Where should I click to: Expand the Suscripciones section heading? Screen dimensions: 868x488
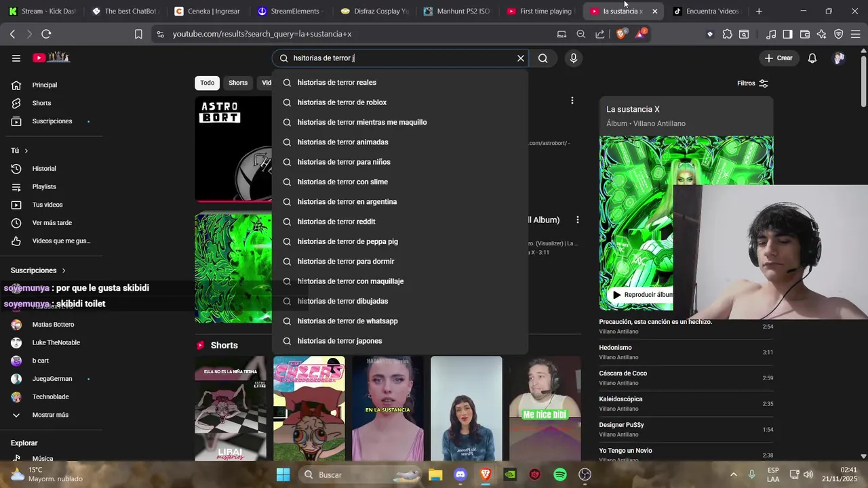click(39, 270)
